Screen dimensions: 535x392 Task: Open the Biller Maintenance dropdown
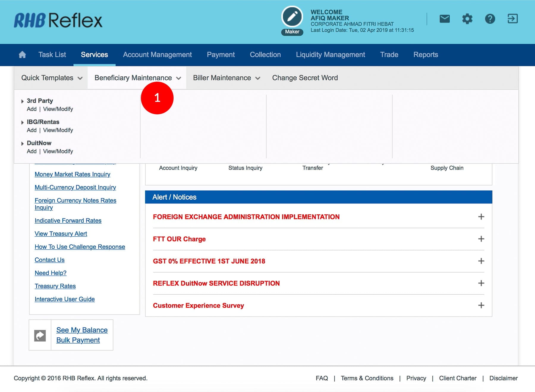coord(226,78)
